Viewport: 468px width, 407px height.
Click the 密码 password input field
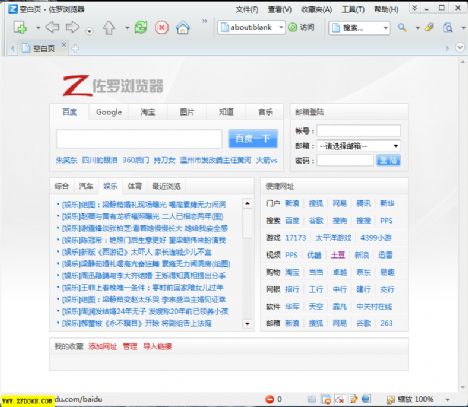[345, 160]
